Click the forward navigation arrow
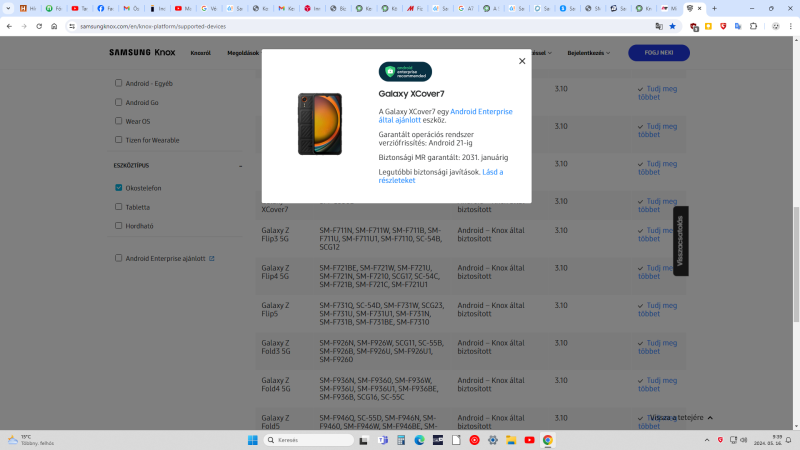This screenshot has width=800, height=450. click(24, 26)
